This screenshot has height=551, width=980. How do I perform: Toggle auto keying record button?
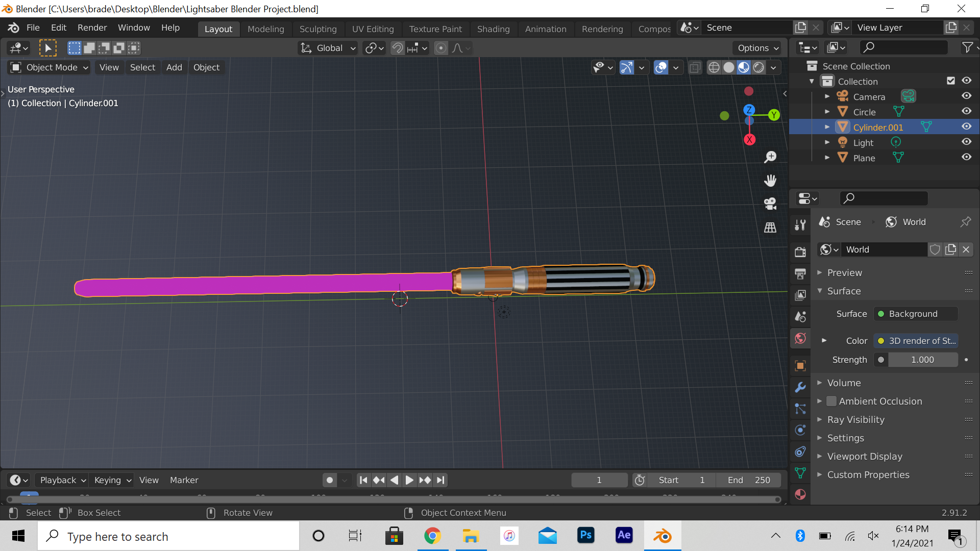coord(330,480)
